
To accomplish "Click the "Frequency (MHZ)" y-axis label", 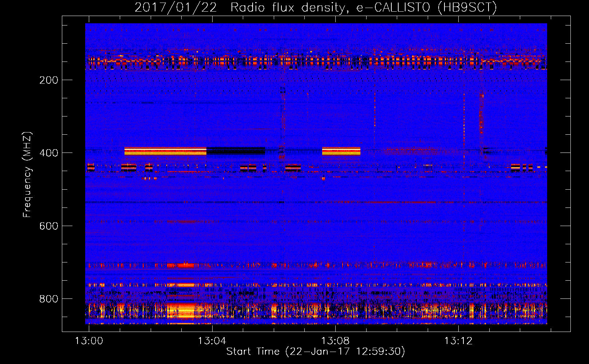I will (x=27, y=174).
